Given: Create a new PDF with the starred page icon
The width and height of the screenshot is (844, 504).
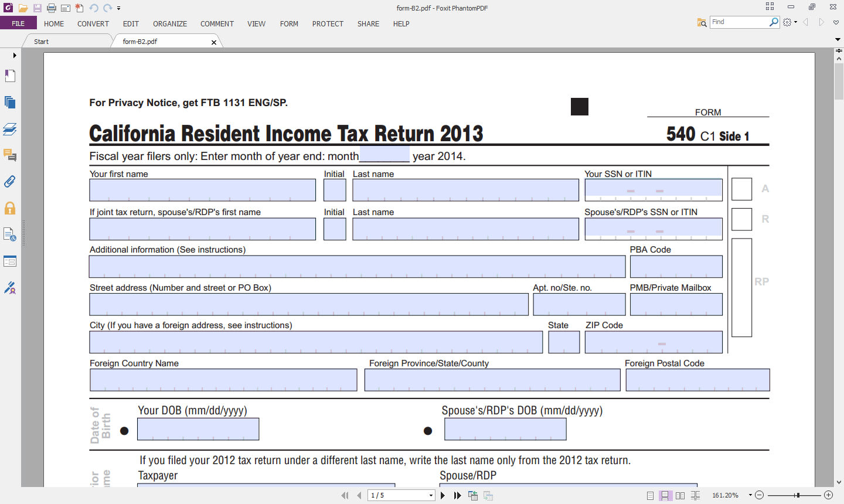Looking at the screenshot, I should [x=79, y=8].
